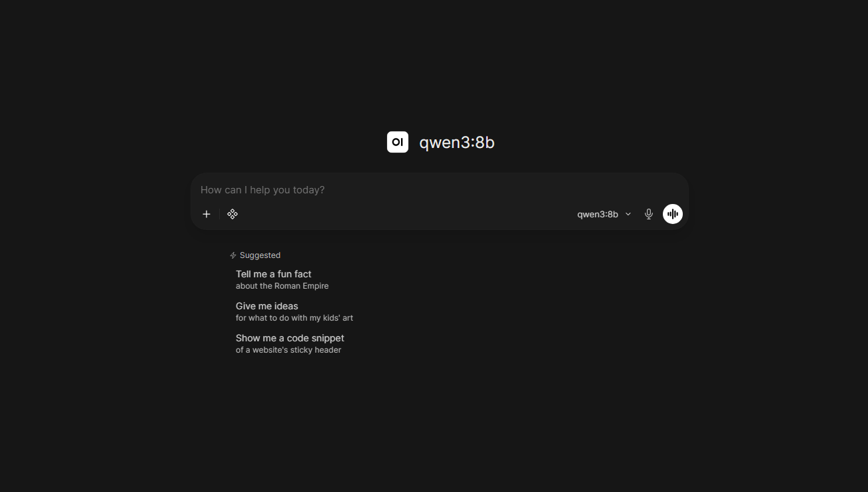Choose the 'Give me ideas' suggestion
The height and width of the screenshot is (492, 868).
click(x=294, y=311)
